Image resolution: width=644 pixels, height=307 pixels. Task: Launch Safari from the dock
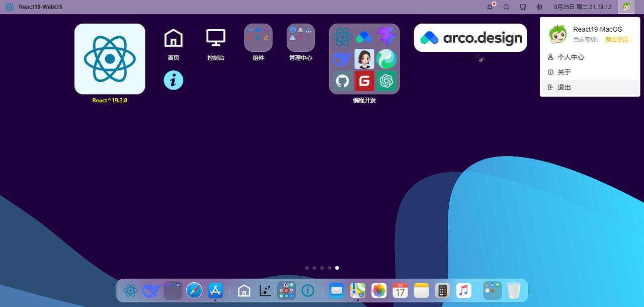194,290
